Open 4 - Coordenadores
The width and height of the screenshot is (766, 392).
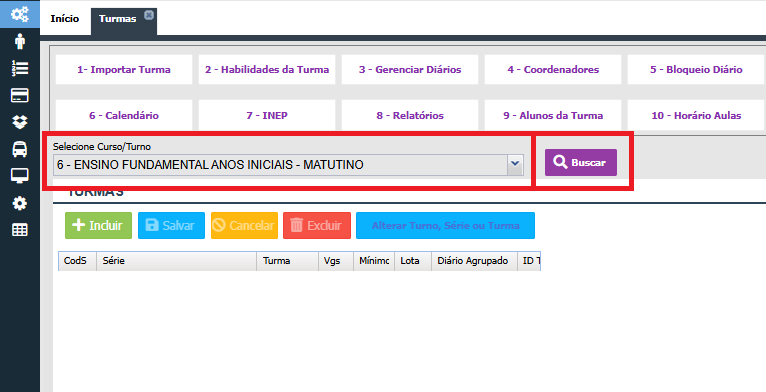pyautogui.click(x=553, y=69)
